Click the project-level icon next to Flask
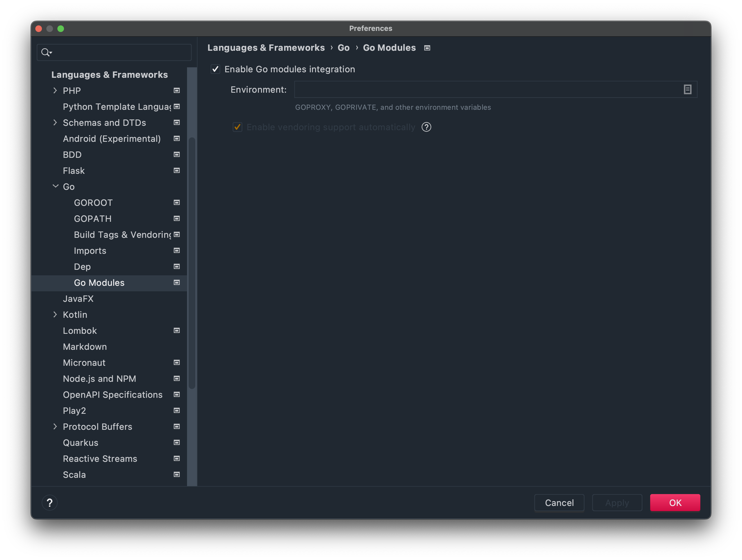This screenshot has height=560, width=742. [x=177, y=171]
